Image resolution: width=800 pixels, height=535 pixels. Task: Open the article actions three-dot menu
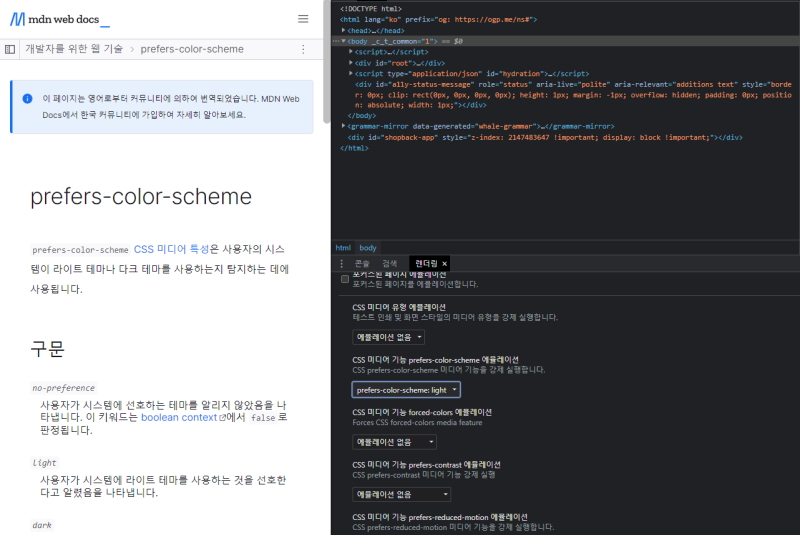tap(303, 49)
